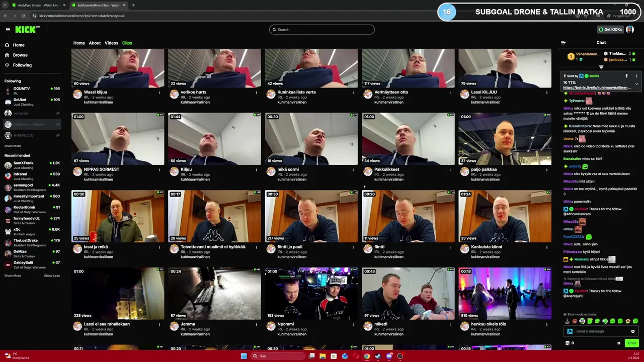
Task: Open Chrome from the taskbar
Action: coord(367,356)
